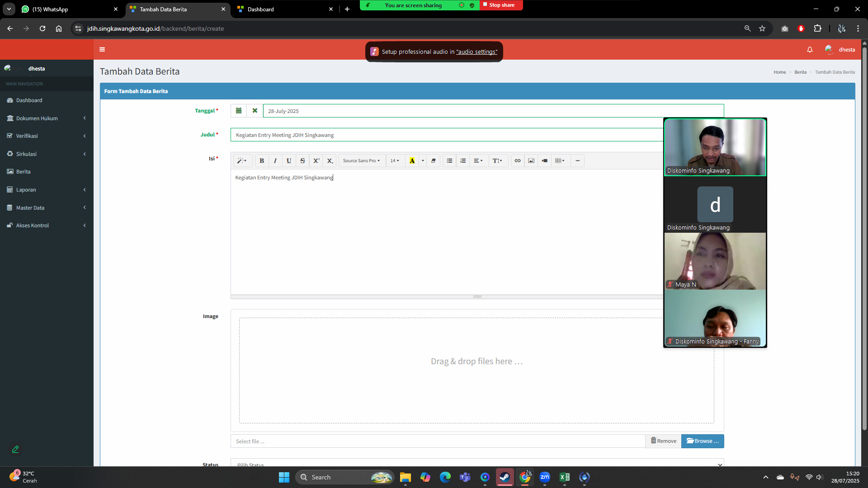868x488 pixels.
Task: Toggle subscript formatting
Action: [330, 161]
